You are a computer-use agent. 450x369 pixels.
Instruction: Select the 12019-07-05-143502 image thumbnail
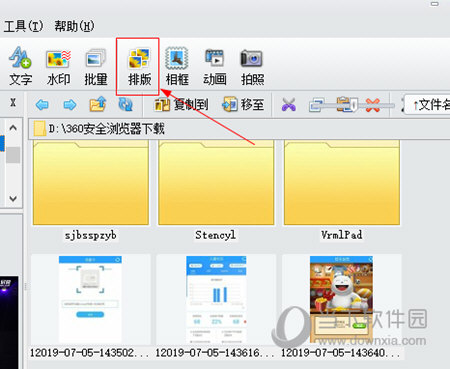pos(90,300)
